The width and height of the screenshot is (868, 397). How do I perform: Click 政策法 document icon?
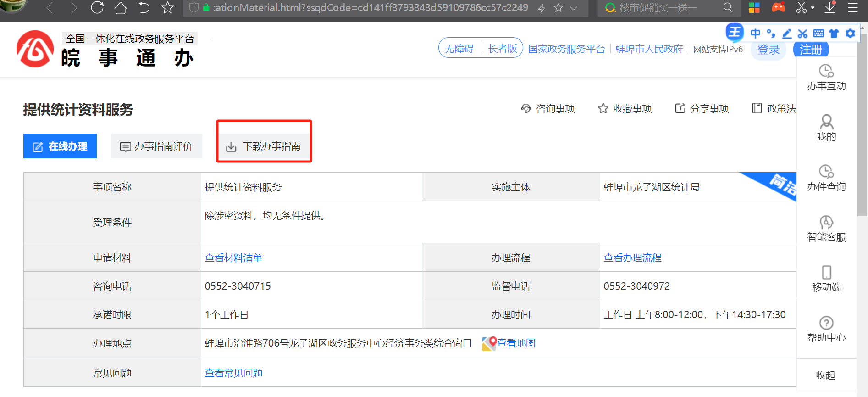[757, 108]
